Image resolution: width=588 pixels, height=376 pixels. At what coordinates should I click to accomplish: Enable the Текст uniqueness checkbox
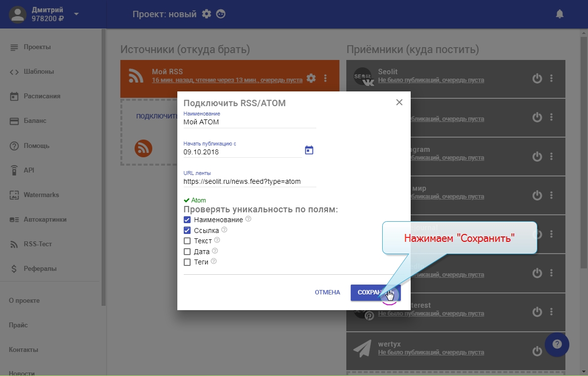pyautogui.click(x=187, y=241)
